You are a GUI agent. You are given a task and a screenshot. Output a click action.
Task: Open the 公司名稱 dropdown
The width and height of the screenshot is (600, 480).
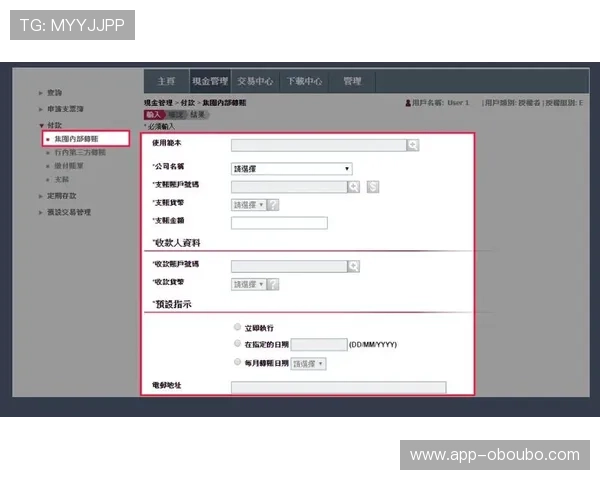point(292,169)
